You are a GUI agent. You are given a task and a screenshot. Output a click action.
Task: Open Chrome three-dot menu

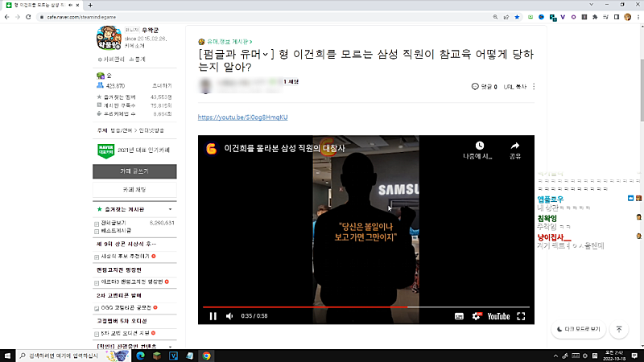[x=638, y=17]
